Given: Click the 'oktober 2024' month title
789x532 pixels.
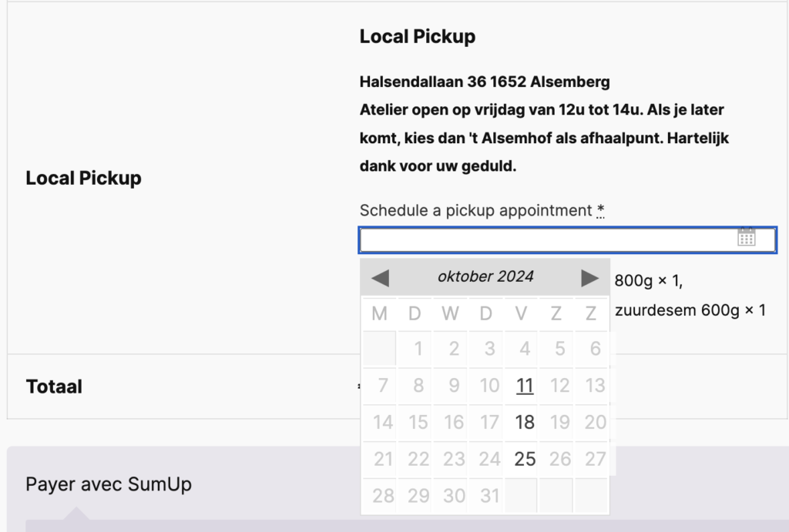Looking at the screenshot, I should (x=485, y=276).
